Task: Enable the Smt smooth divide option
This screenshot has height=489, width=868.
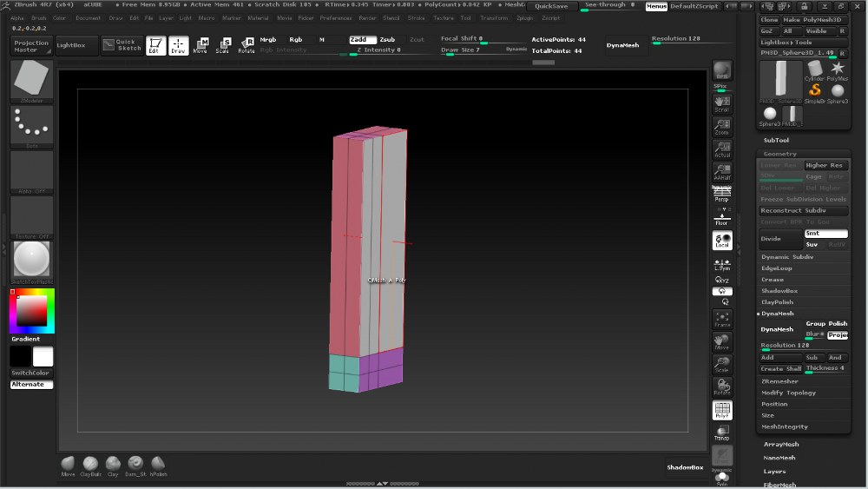Action: 826,234
